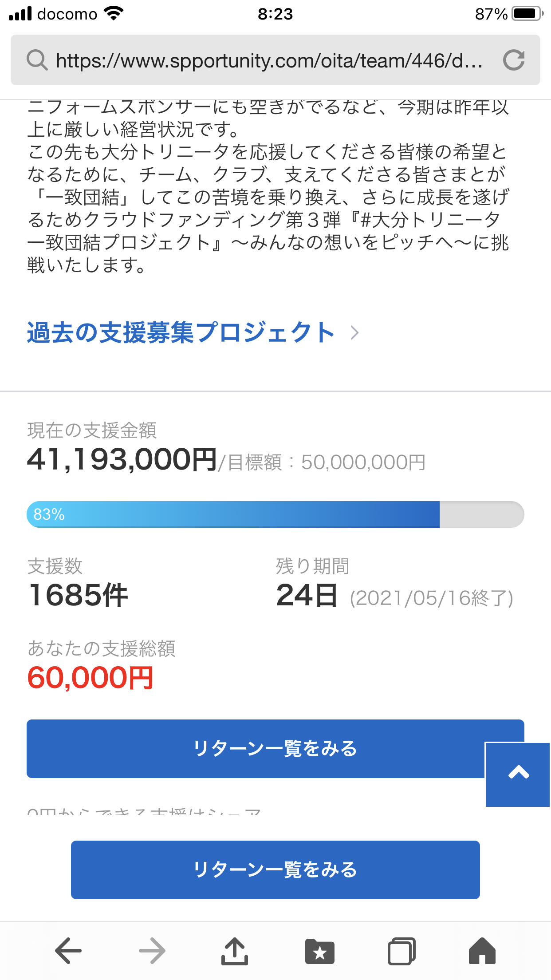This screenshot has height=980, width=551.
Task: Tap the browser back arrow
Action: coord(68,951)
